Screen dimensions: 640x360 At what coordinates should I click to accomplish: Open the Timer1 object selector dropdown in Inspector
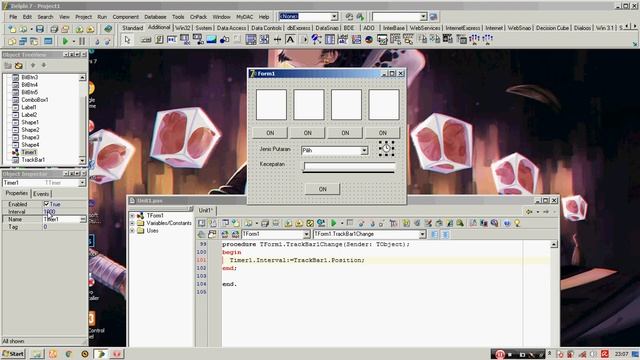(x=82, y=183)
